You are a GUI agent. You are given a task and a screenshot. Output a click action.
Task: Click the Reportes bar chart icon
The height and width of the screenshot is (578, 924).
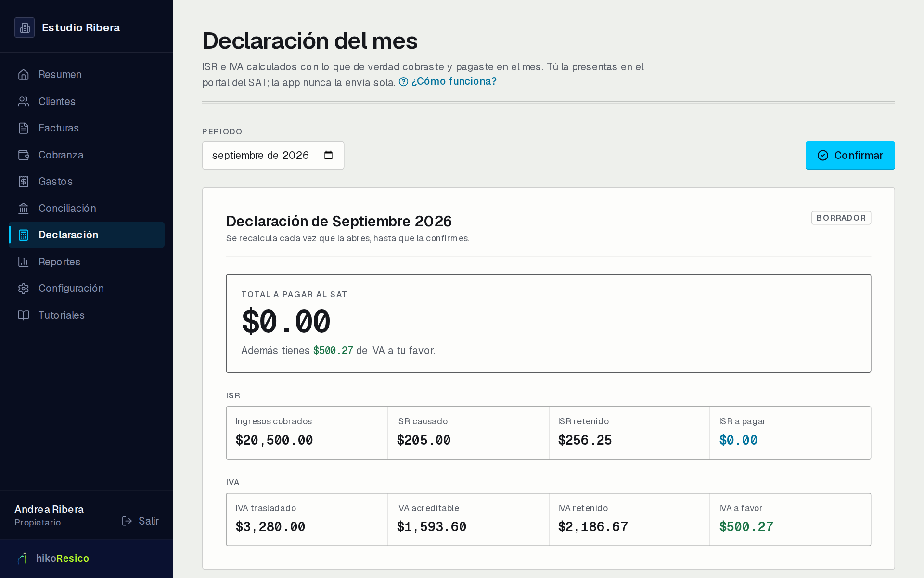24,262
